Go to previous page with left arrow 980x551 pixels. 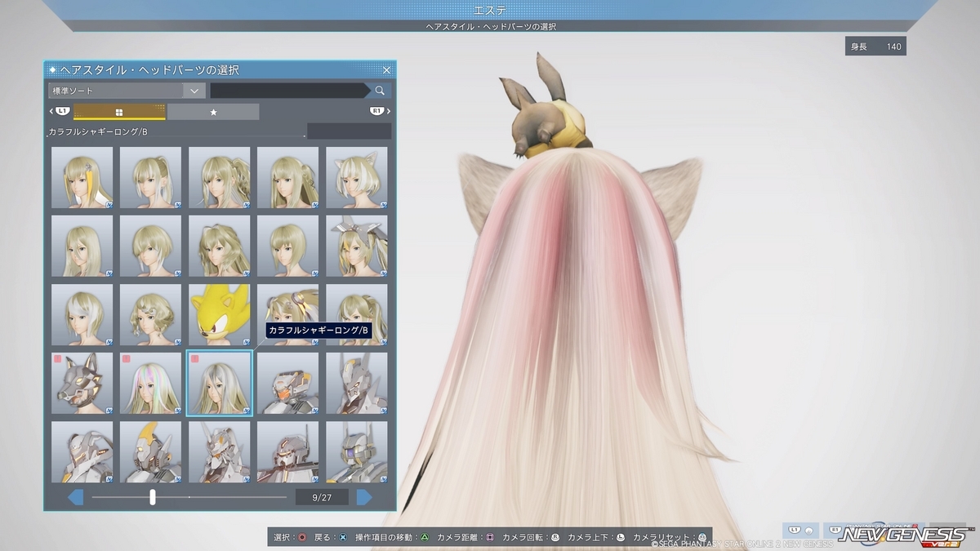click(75, 497)
